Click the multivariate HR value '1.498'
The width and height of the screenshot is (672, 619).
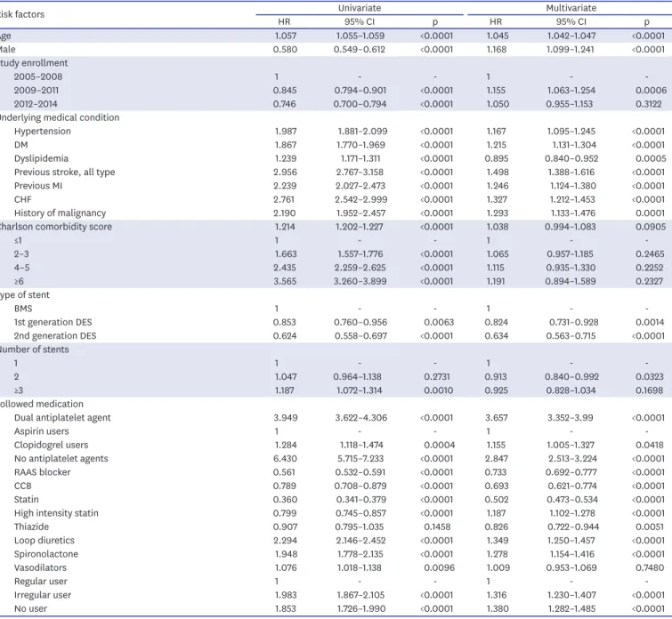(498, 173)
